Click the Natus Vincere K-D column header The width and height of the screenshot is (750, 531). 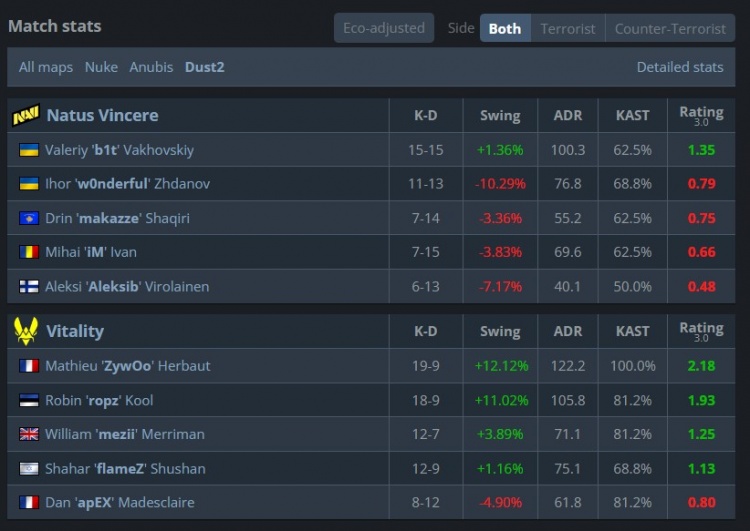[426, 115]
